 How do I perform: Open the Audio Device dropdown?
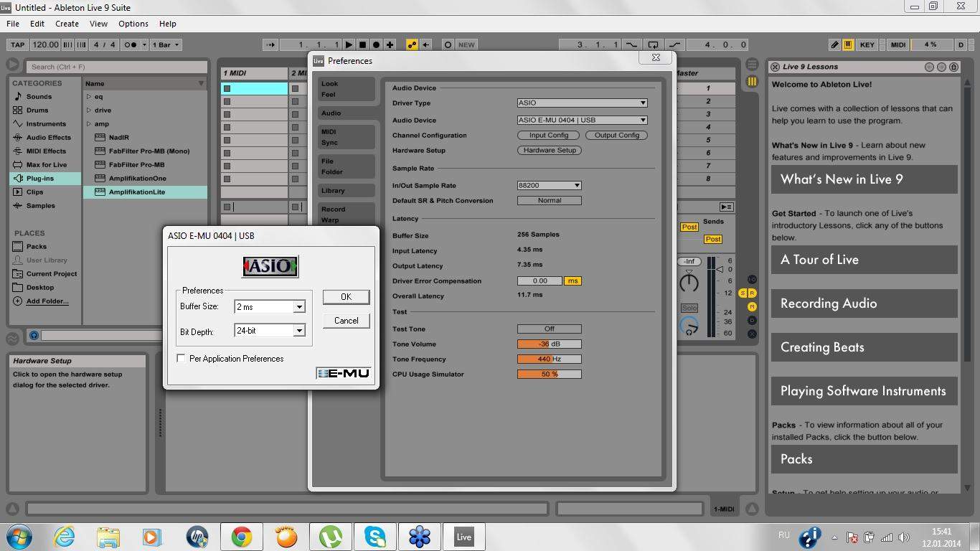583,121
